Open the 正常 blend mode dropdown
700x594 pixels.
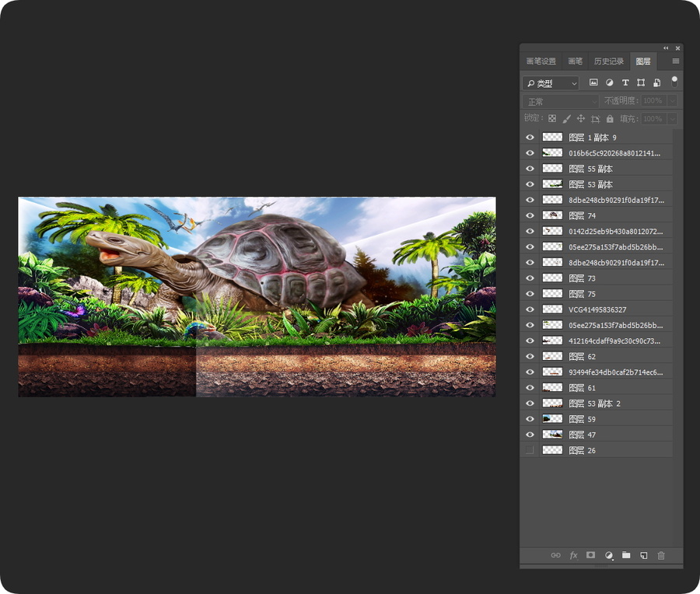pyautogui.click(x=561, y=101)
